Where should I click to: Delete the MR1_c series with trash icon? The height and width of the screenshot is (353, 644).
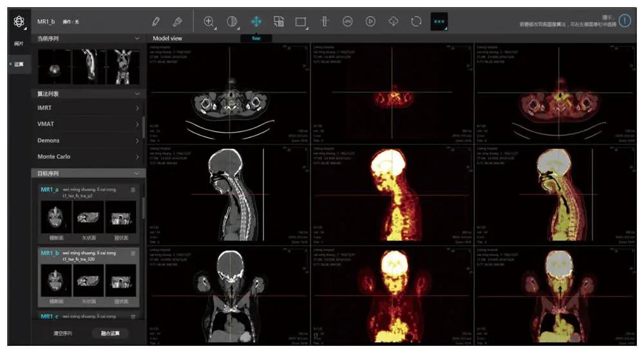[133, 316]
